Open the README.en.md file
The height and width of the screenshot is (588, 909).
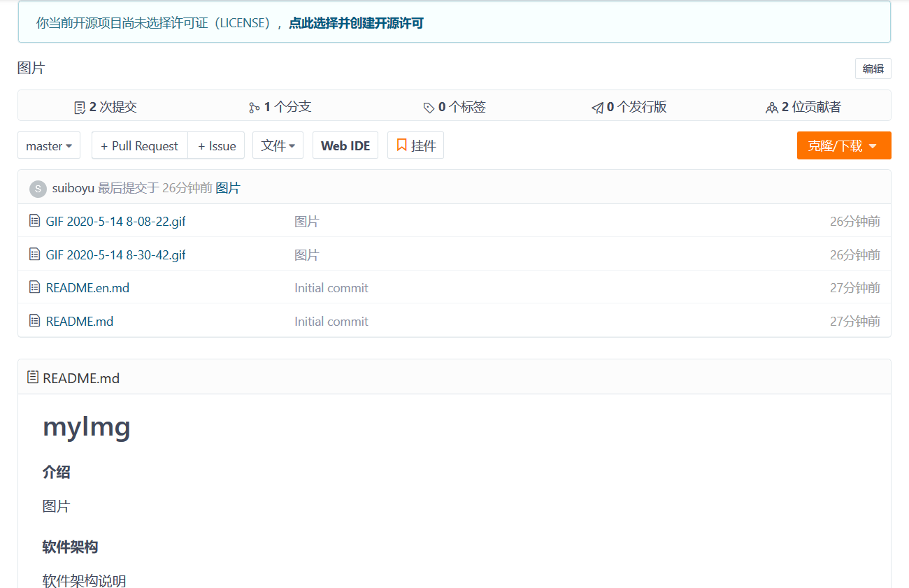pos(87,287)
